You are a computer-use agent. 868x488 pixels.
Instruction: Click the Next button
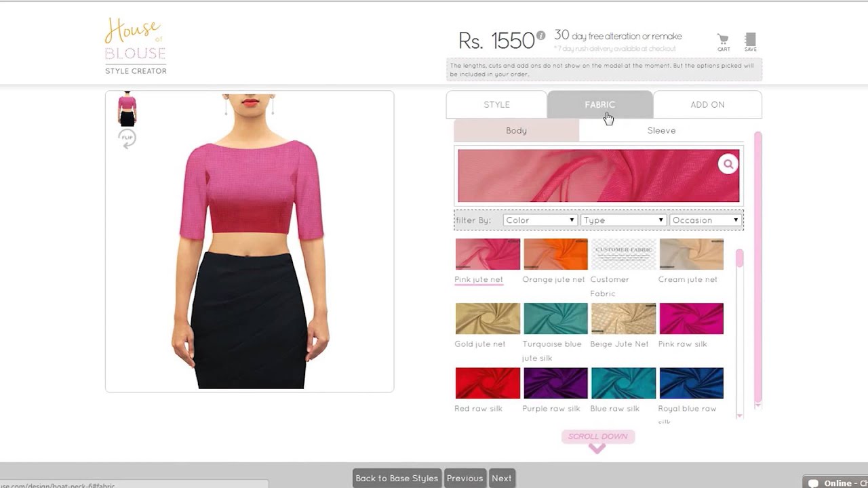tap(502, 478)
